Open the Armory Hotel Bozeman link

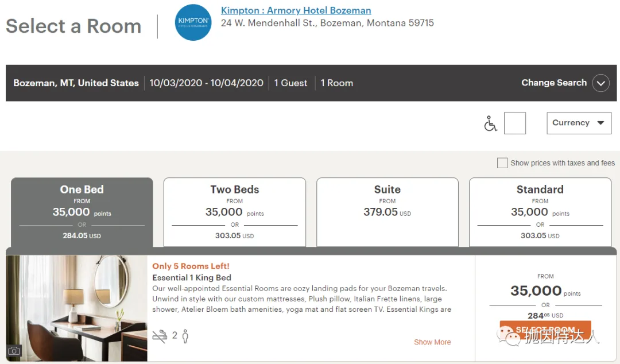(x=296, y=10)
